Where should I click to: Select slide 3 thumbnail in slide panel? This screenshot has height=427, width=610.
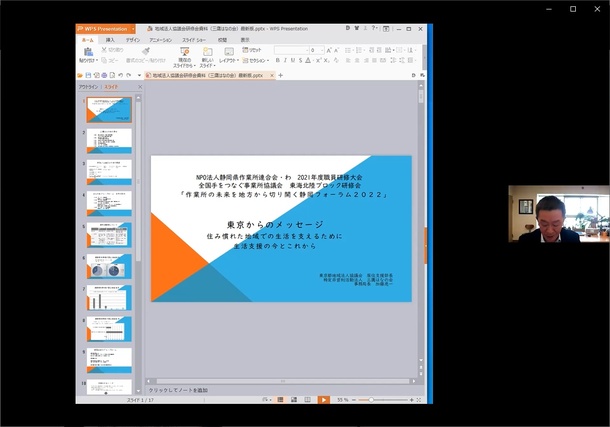coord(107,171)
